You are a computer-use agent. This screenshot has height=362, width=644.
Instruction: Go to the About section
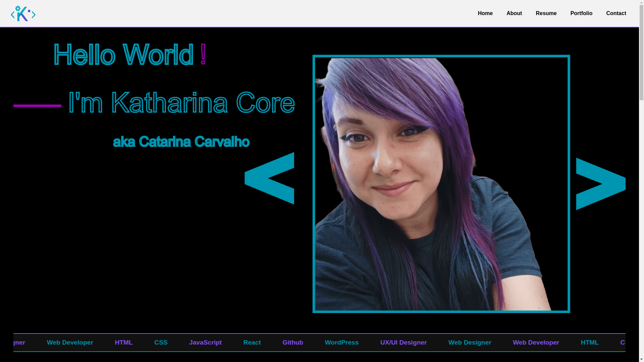coord(514,13)
